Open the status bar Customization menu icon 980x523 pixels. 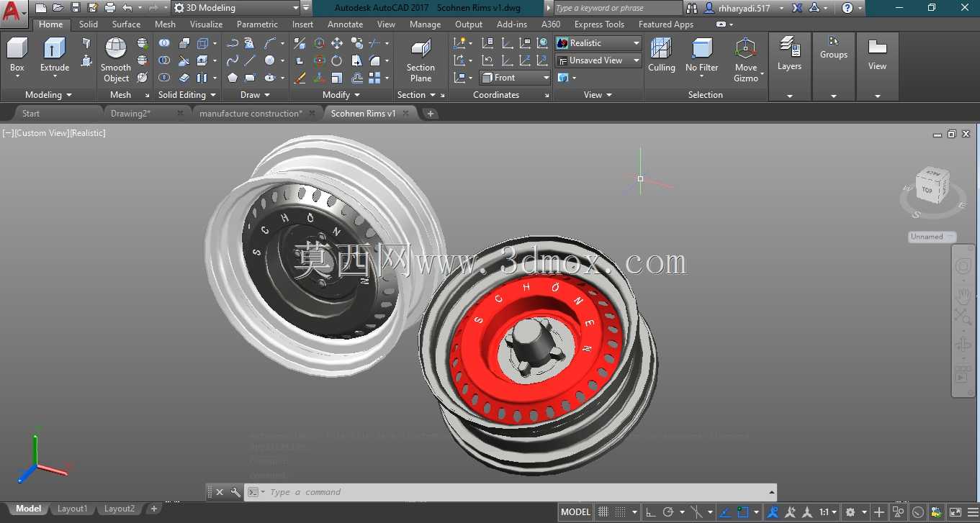tap(972, 512)
